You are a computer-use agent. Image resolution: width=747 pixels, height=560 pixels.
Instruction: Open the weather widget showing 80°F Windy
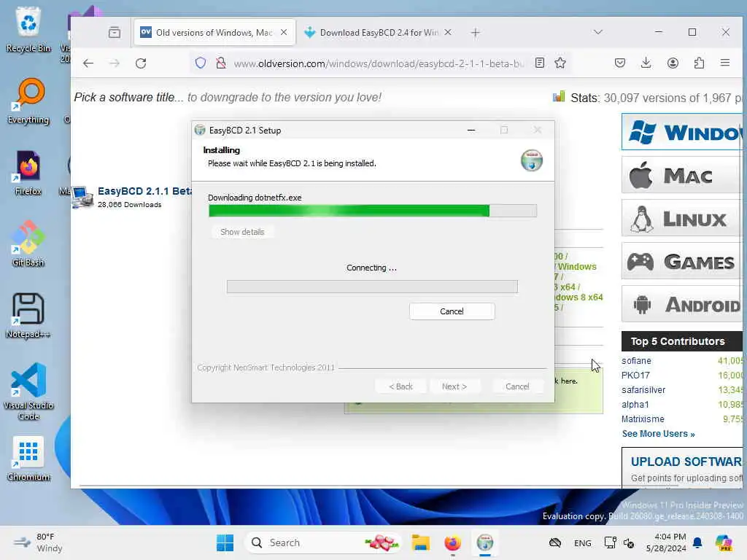[x=38, y=542]
